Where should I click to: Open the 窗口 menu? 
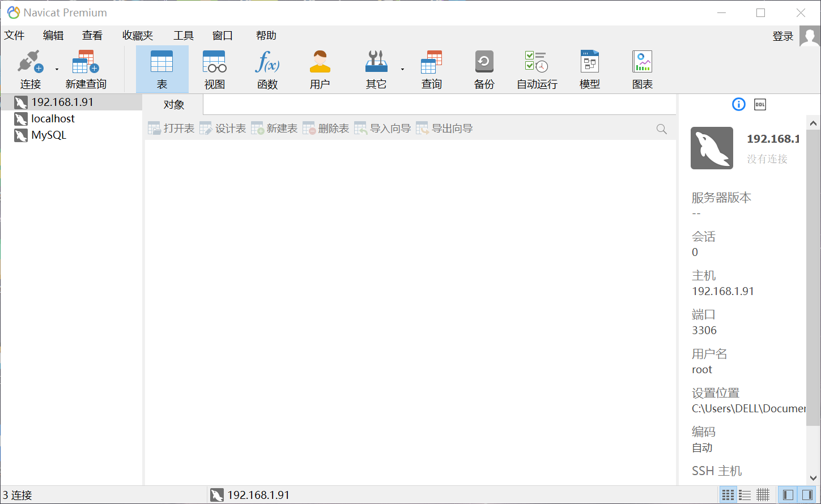223,36
